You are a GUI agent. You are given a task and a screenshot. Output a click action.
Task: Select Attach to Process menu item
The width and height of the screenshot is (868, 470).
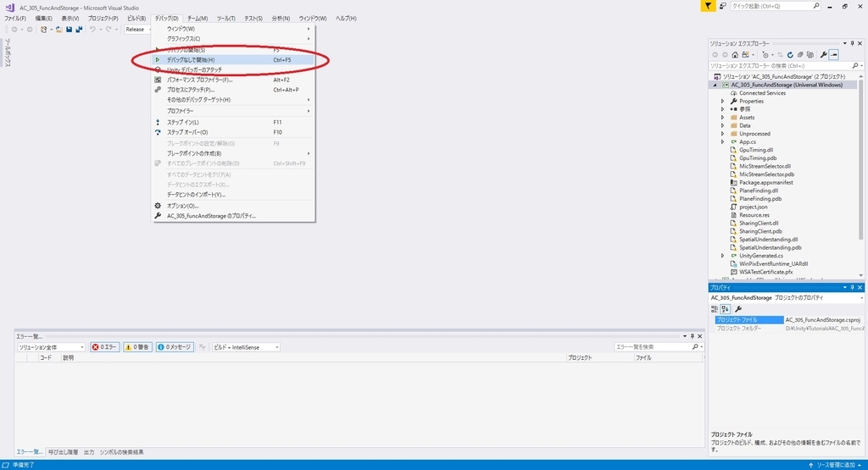click(x=233, y=90)
